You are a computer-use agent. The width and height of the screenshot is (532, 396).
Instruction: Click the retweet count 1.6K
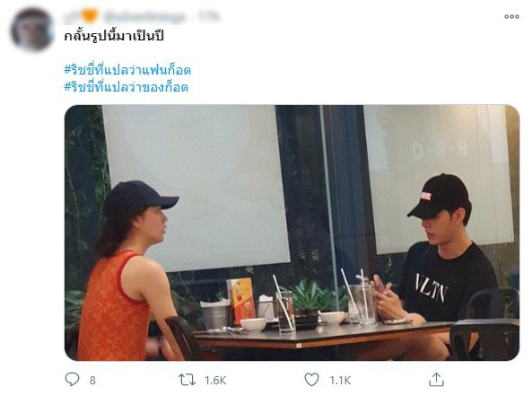point(215,381)
